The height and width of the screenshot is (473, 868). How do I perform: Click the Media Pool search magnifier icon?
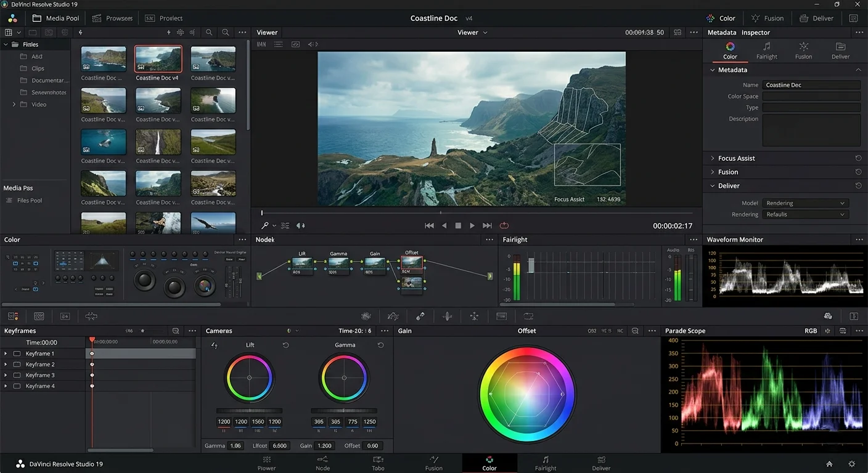[209, 32]
